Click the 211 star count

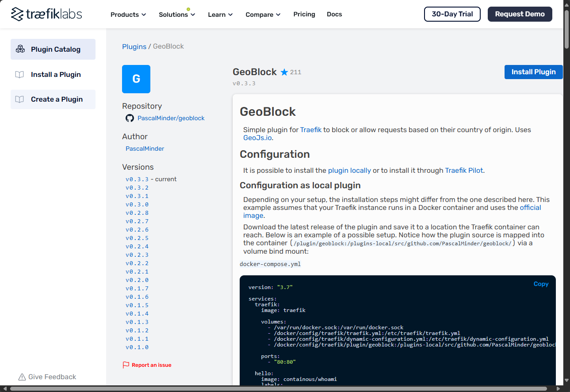coord(296,72)
